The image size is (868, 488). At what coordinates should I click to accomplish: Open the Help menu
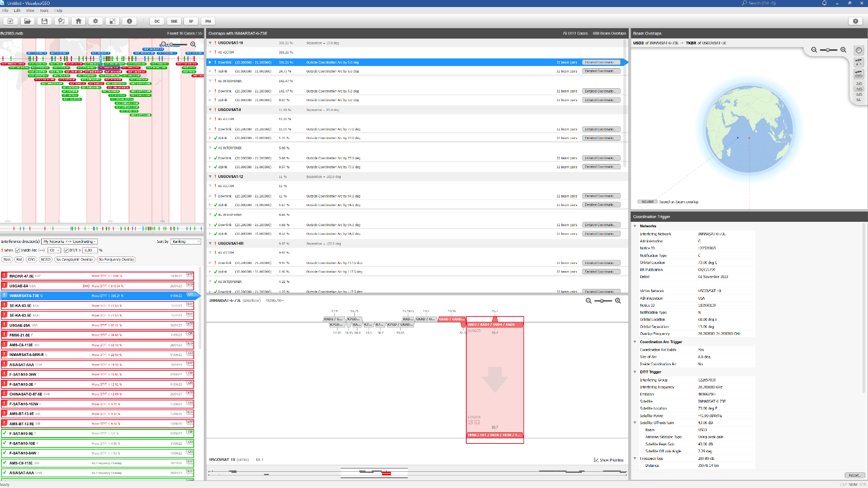[58, 10]
